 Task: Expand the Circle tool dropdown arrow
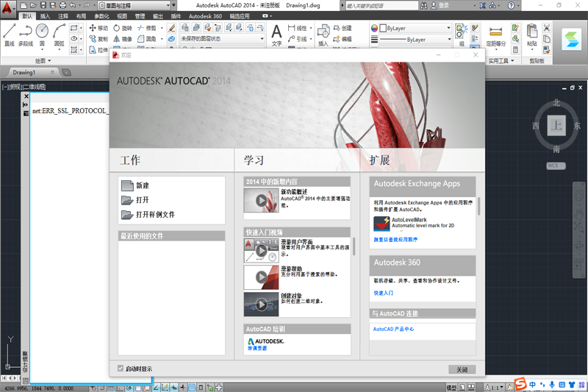[x=42, y=49]
